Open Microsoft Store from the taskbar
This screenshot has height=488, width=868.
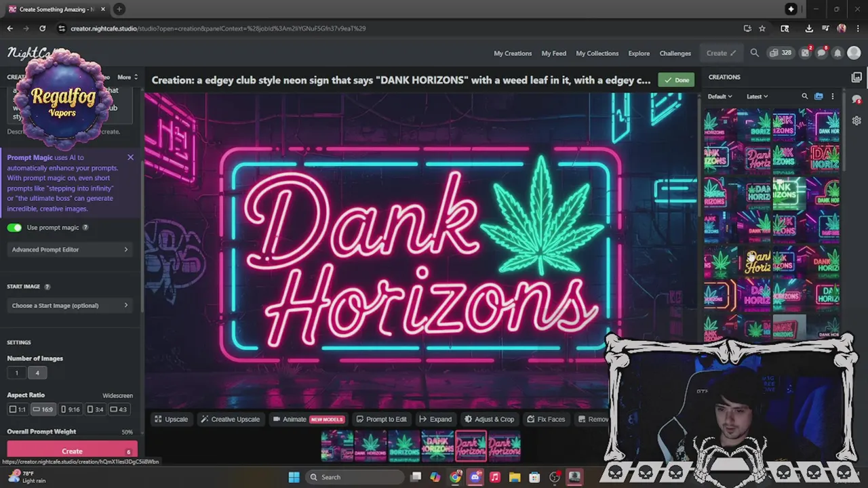[534, 477]
